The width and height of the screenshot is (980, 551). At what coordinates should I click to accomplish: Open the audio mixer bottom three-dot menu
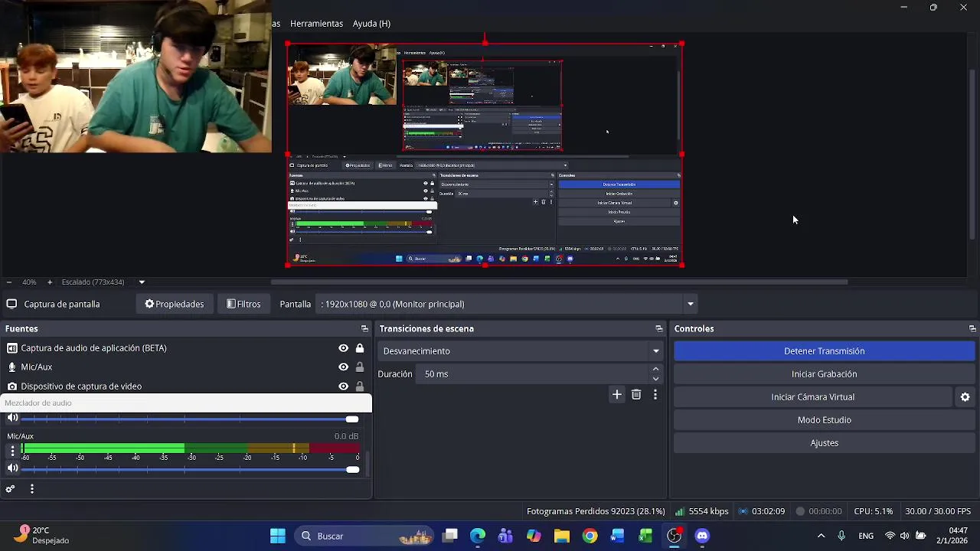[32, 489]
